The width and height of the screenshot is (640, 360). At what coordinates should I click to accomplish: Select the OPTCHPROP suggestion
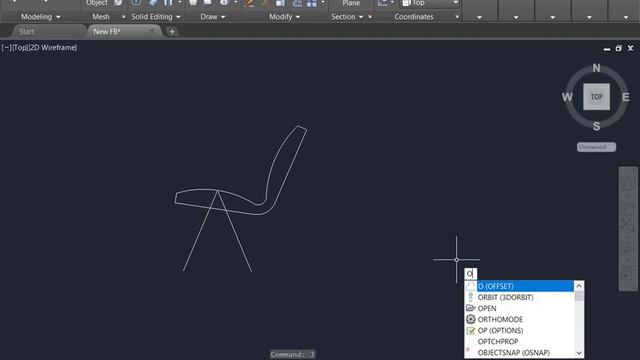(498, 341)
